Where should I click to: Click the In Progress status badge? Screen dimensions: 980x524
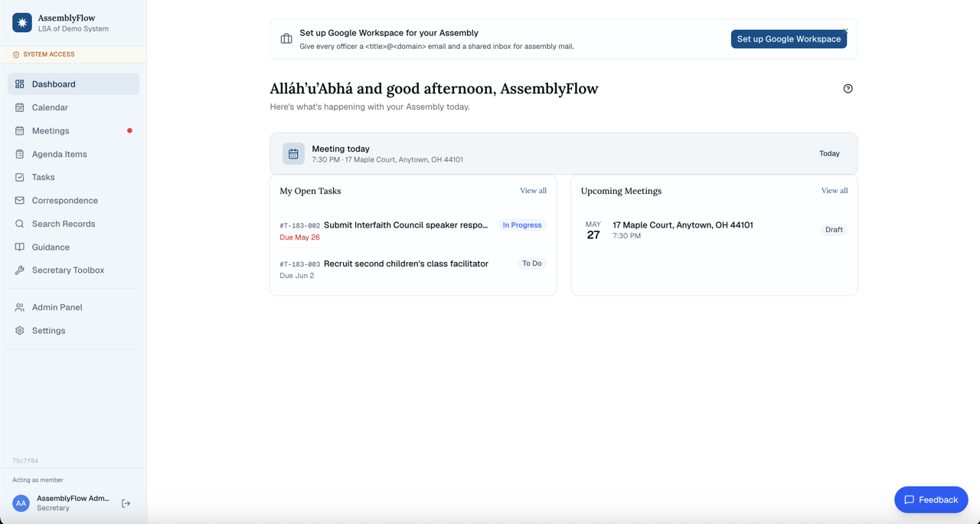522,225
